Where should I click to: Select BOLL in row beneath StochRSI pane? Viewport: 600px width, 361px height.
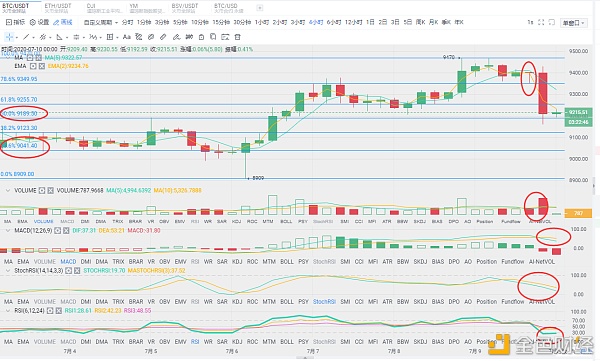click(287, 302)
